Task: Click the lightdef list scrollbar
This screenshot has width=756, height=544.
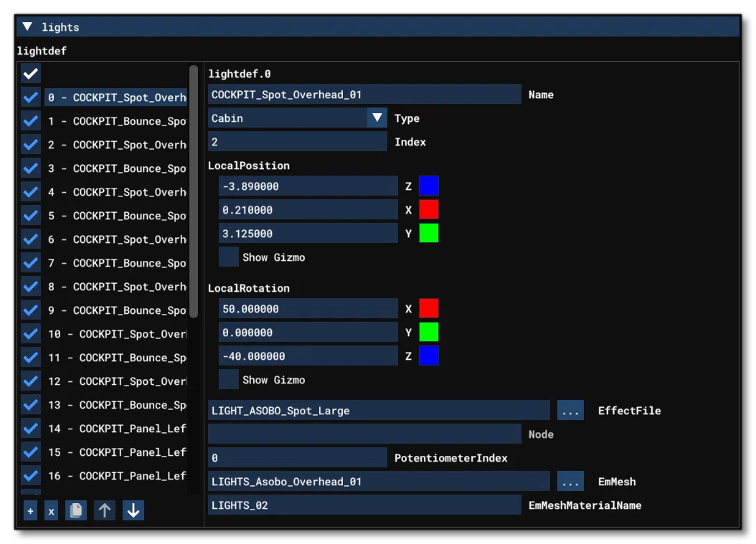Action: click(194, 192)
